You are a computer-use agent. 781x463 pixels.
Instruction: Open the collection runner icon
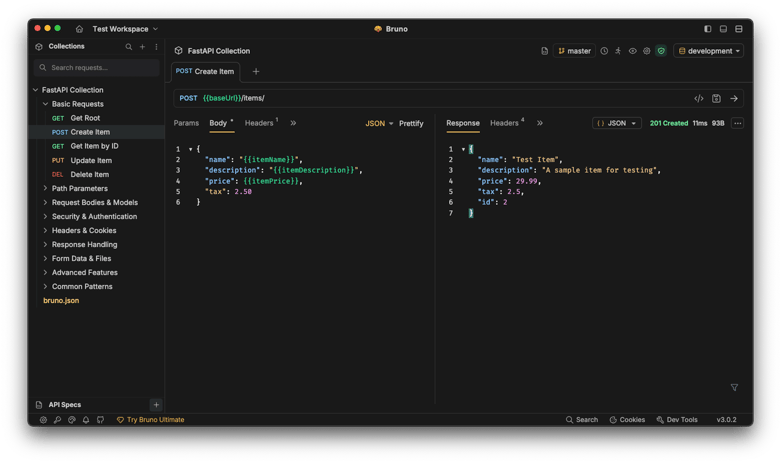(618, 51)
